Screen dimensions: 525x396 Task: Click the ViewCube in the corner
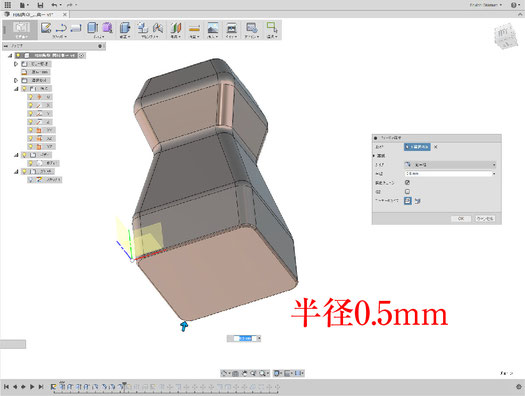point(506,36)
